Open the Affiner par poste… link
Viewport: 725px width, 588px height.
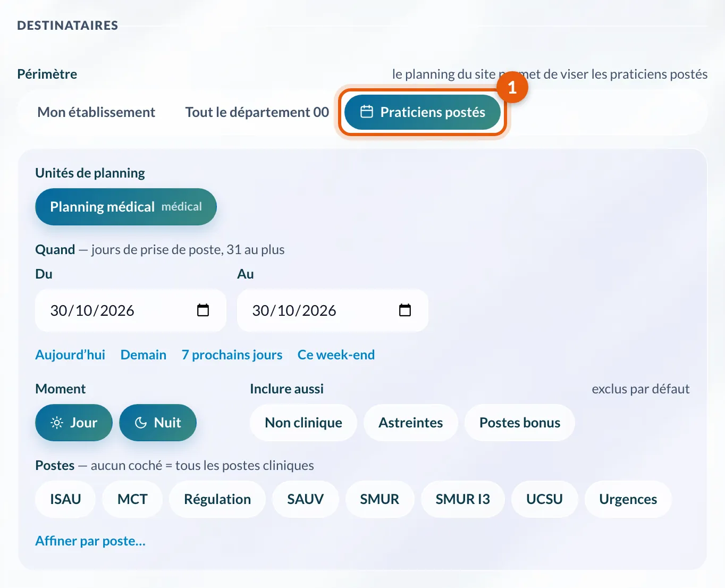tap(90, 541)
